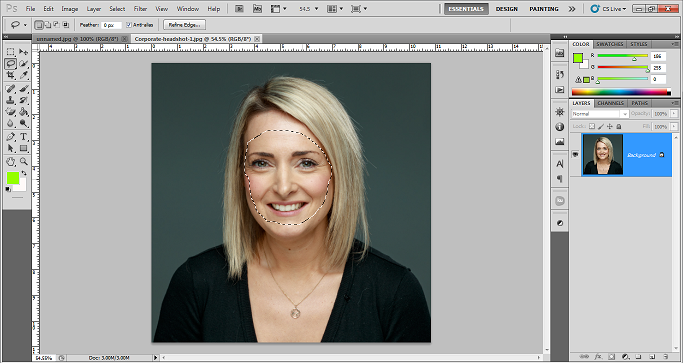Screen dimensions: 683x363
Task: Switch to the Design workspace
Action: click(x=507, y=9)
